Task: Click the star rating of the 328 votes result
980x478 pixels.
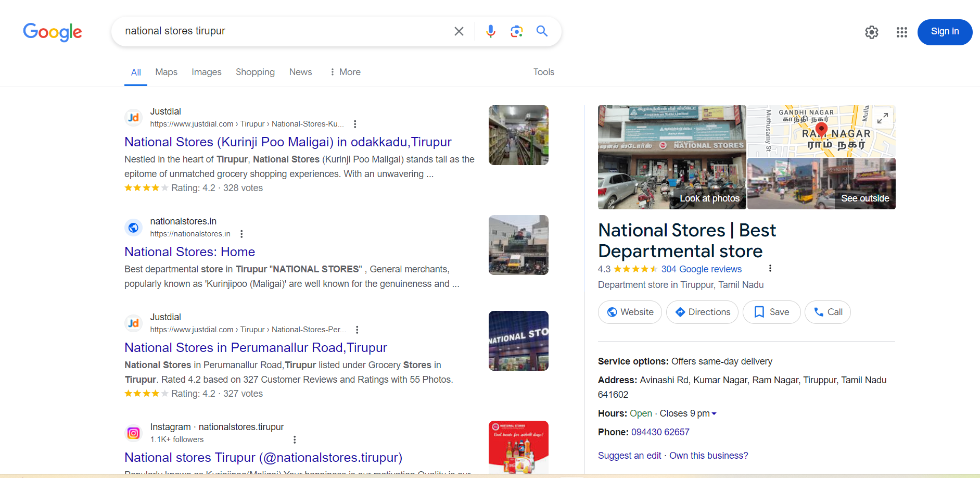Action: (x=146, y=188)
